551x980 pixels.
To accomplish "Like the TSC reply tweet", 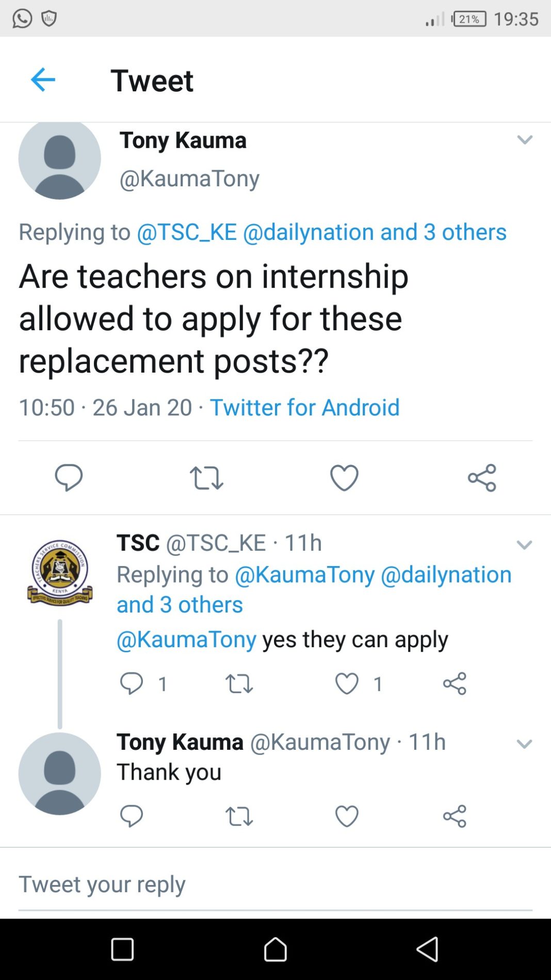I will point(347,684).
